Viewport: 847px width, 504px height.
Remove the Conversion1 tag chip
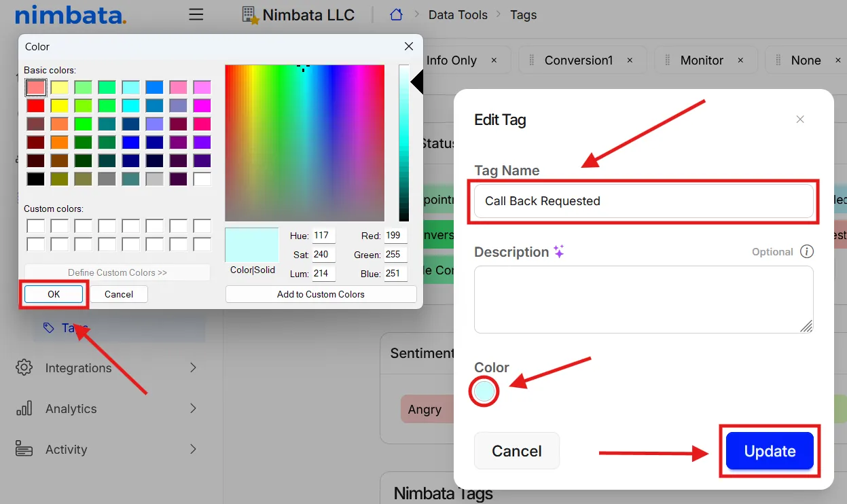click(x=630, y=60)
